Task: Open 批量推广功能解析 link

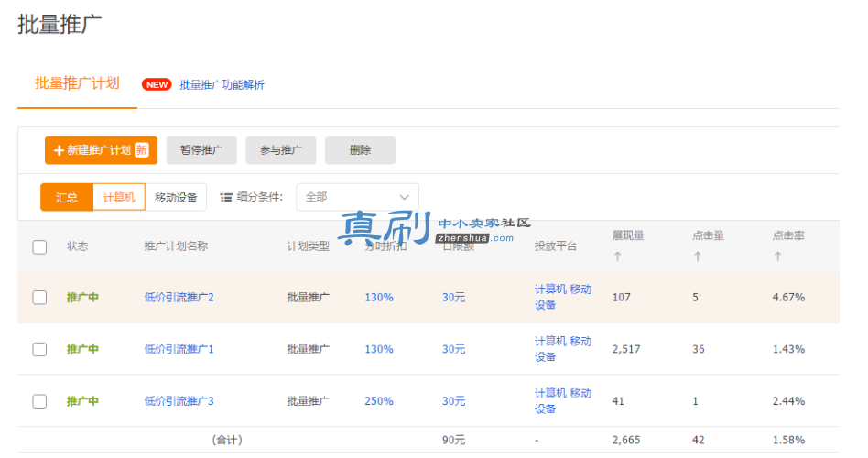Action: click(222, 85)
